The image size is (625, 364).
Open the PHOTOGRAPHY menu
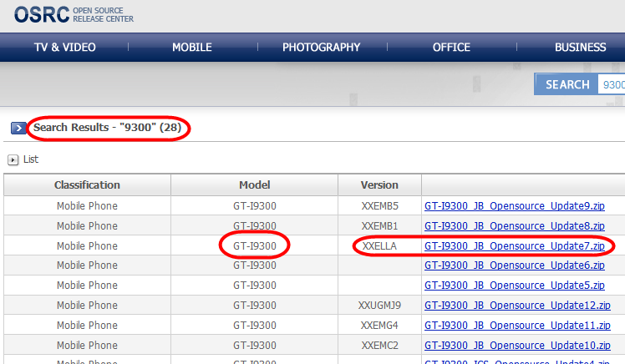[321, 48]
